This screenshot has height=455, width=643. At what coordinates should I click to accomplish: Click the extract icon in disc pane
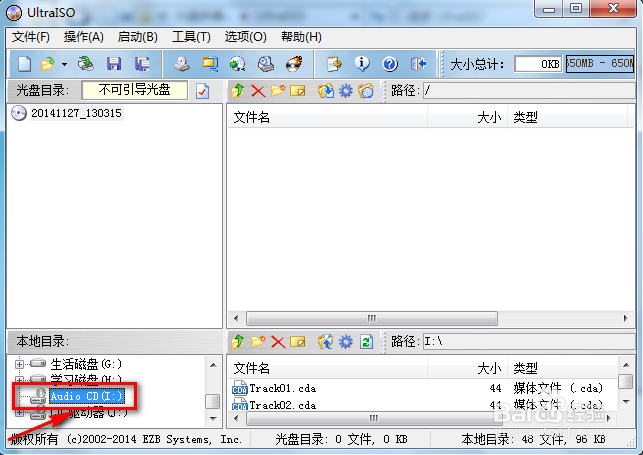[326, 91]
